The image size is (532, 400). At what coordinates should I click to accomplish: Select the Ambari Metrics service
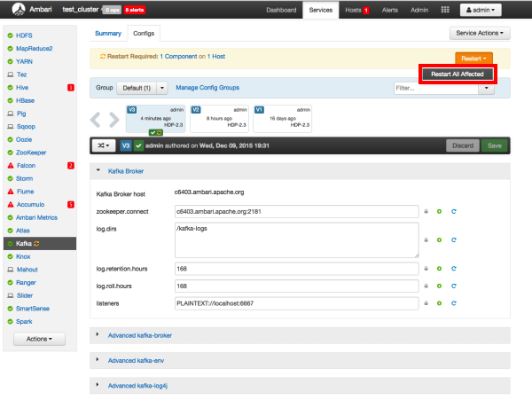(36, 217)
